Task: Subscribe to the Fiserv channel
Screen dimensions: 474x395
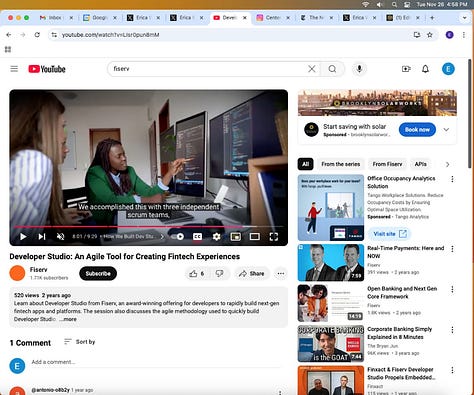Action: [98, 274]
